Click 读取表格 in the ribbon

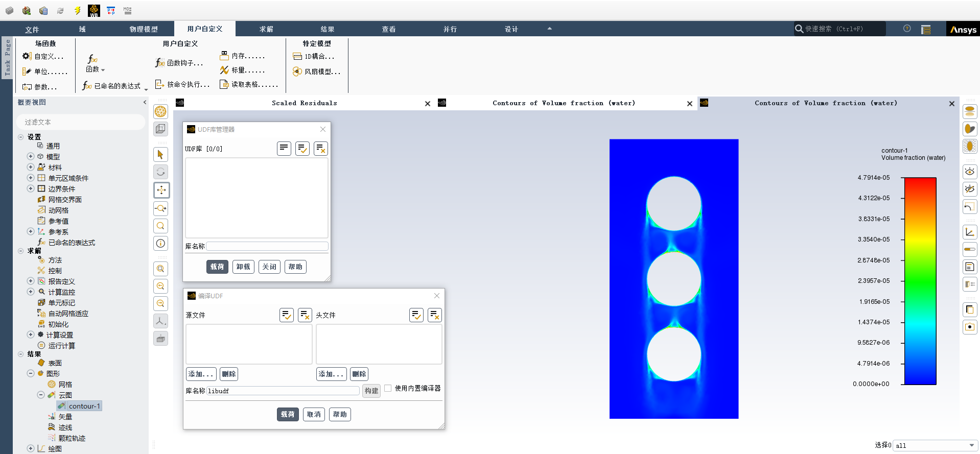click(249, 84)
